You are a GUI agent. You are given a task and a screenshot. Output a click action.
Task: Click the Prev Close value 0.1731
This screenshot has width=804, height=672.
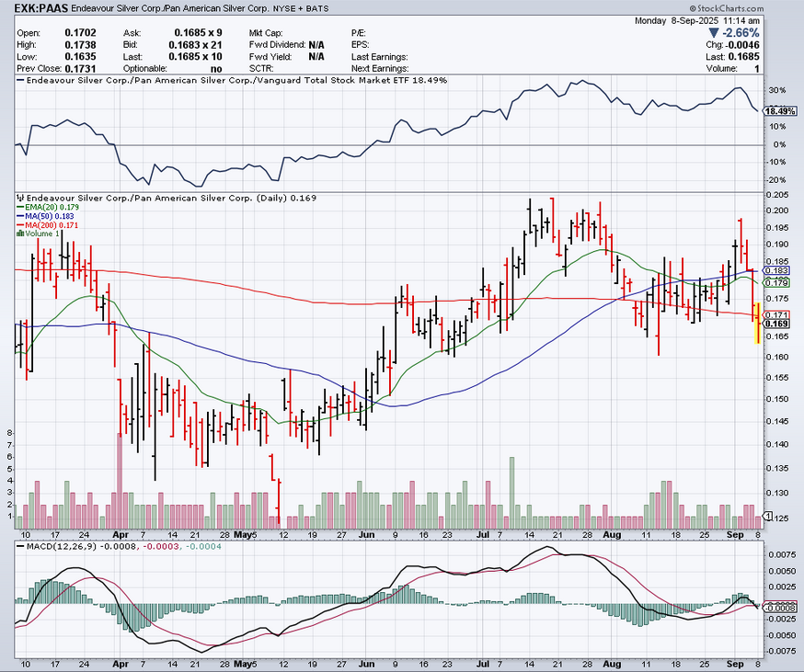click(x=81, y=69)
